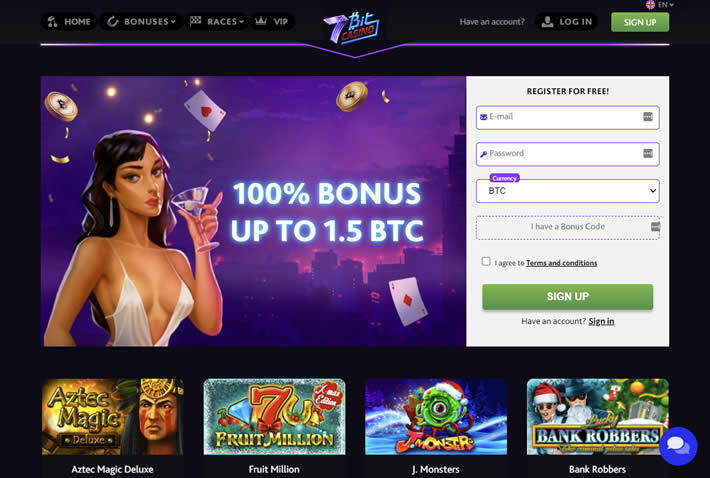Click the 7Bit Casino logo
The image size is (710, 478).
pyautogui.click(x=352, y=28)
